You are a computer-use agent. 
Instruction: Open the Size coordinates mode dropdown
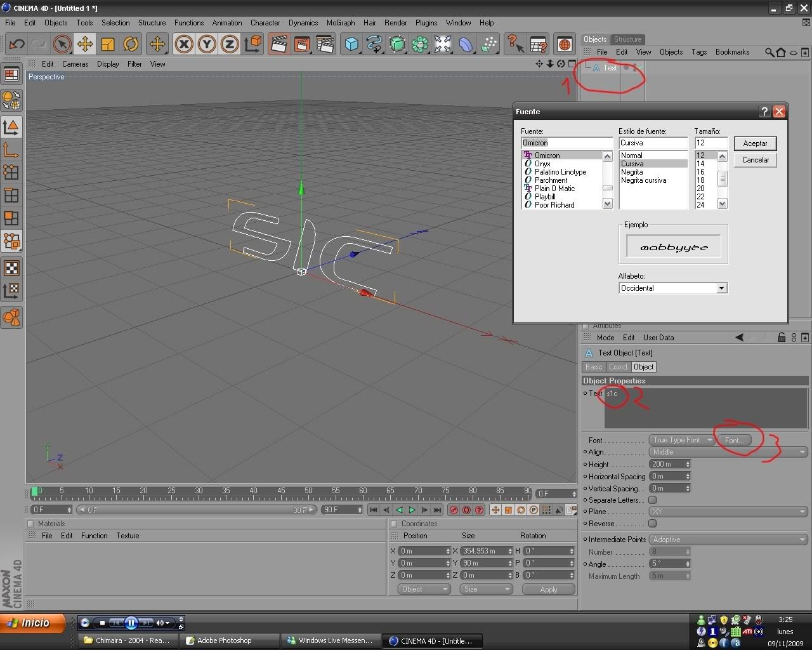tap(486, 589)
